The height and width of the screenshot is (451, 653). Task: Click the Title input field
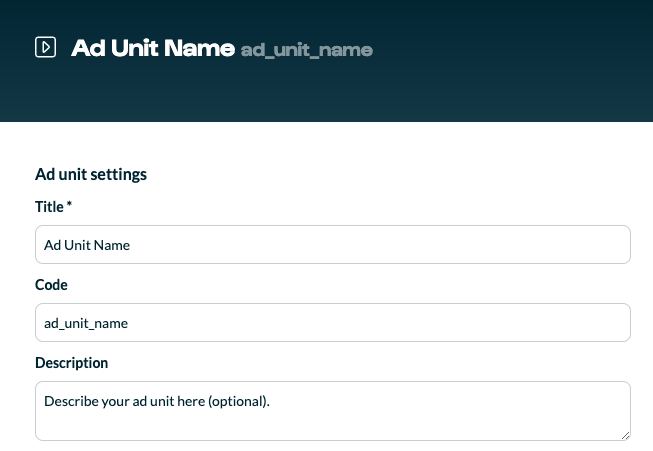coord(333,244)
